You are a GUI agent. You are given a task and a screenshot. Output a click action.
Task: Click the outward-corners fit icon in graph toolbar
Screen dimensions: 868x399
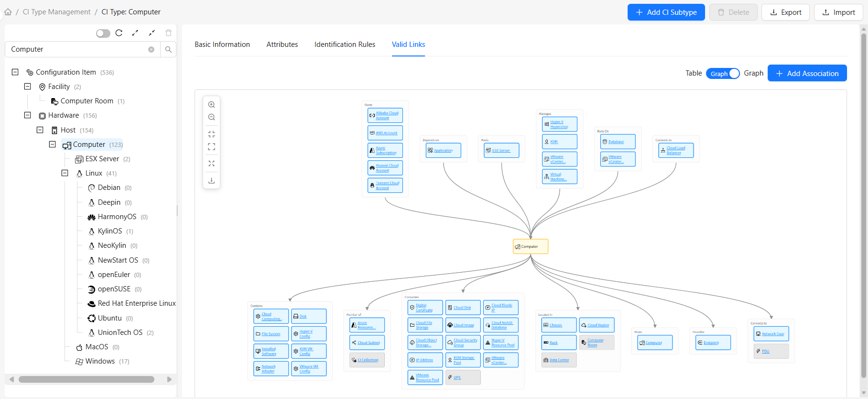(211, 147)
